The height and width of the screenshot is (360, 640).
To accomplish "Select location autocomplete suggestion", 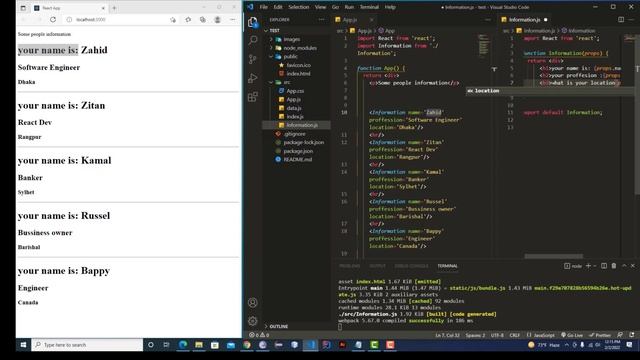I will click(550, 91).
